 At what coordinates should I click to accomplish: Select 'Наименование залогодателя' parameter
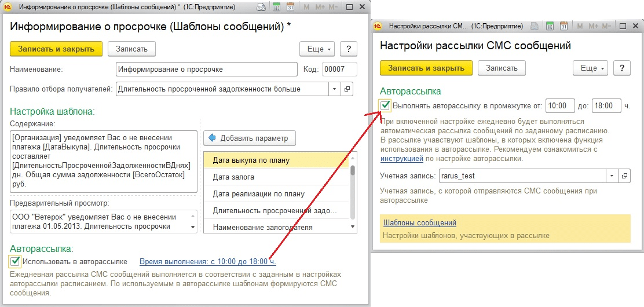pyautogui.click(x=276, y=227)
